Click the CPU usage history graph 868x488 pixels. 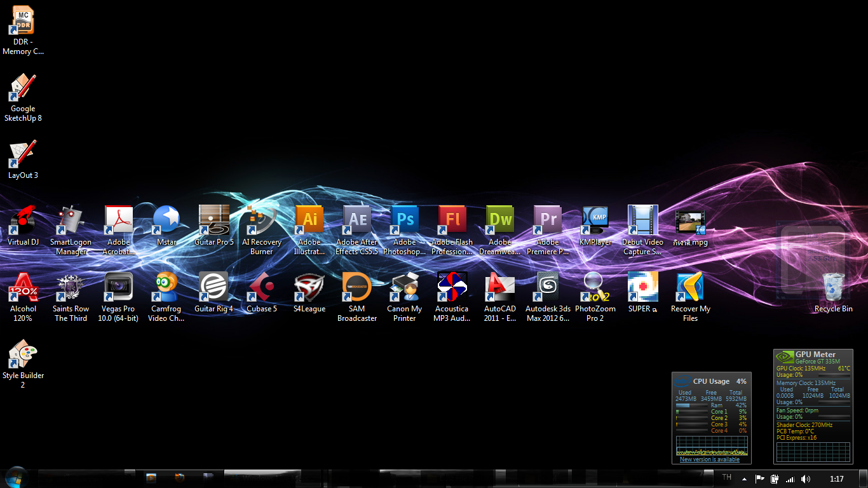712,445
